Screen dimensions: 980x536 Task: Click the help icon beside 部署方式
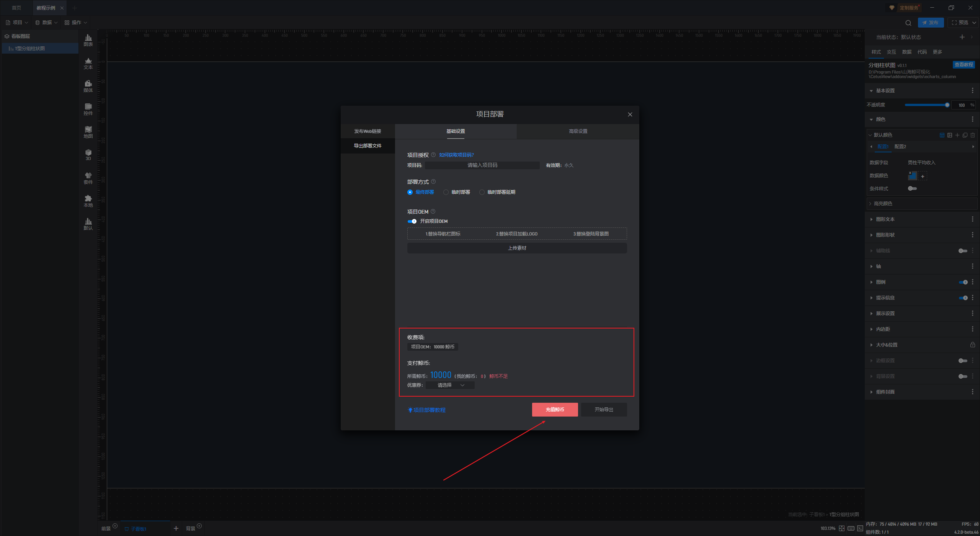(433, 181)
